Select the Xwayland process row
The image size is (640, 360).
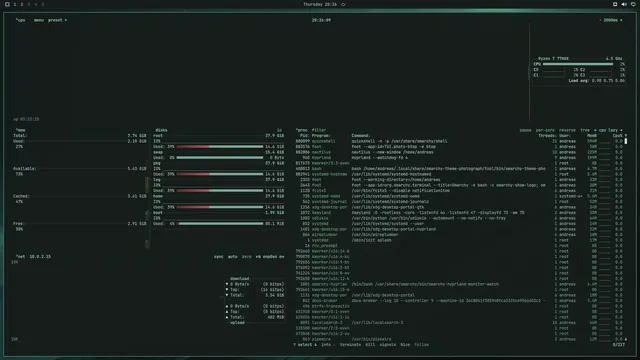click(x=459, y=213)
